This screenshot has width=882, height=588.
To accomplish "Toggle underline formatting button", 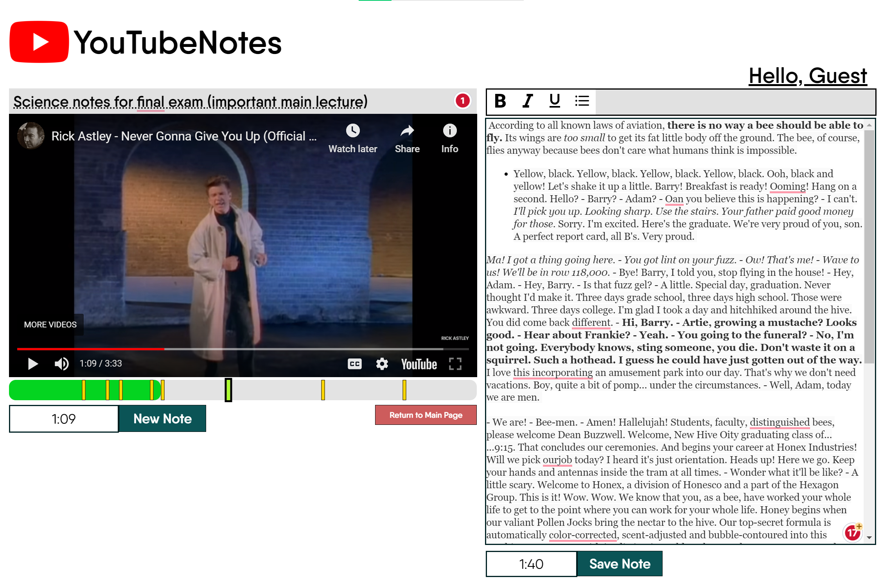I will pos(555,101).
